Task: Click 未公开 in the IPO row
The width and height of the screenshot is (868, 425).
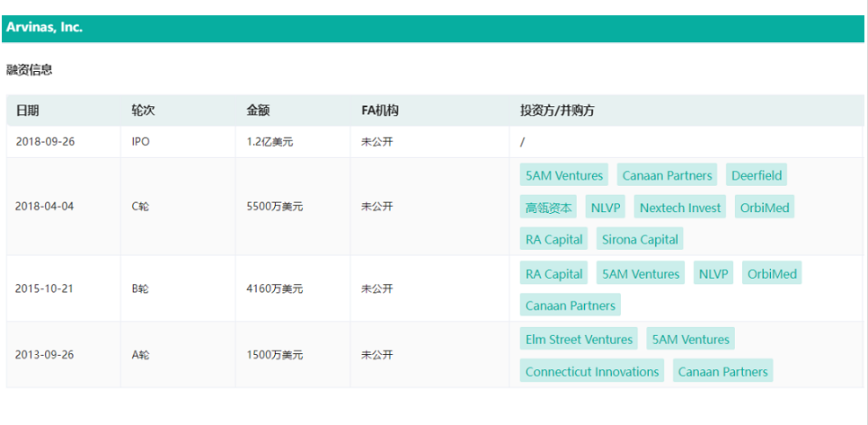Action: [x=377, y=142]
